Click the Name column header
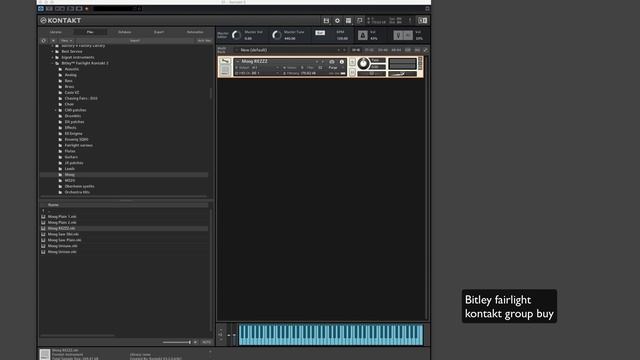640x360 pixels. click(x=124, y=205)
